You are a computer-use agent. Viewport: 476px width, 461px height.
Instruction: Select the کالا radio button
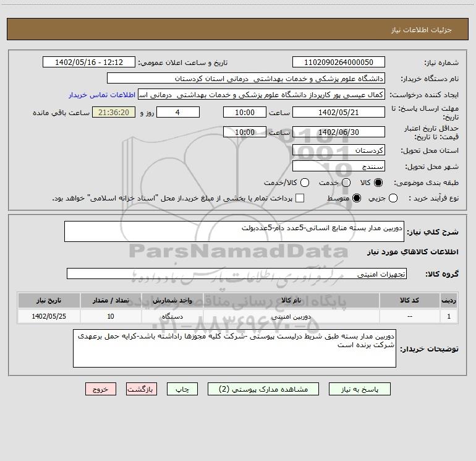click(378, 183)
